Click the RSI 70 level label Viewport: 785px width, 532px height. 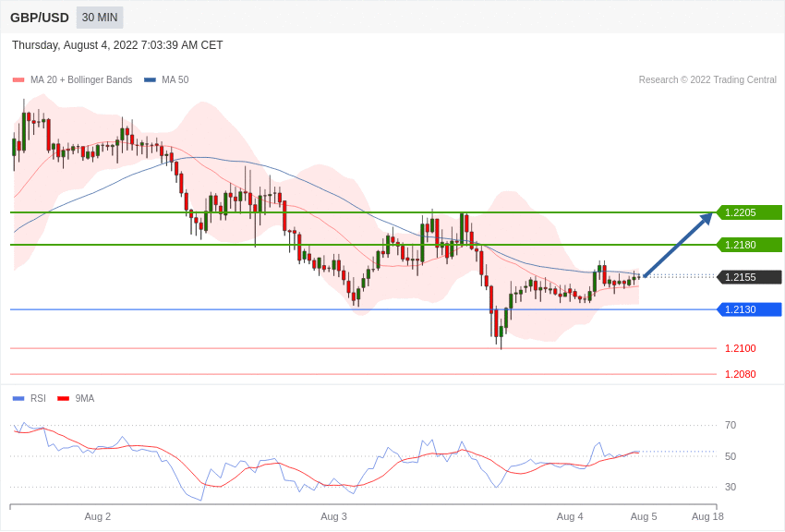click(x=731, y=425)
